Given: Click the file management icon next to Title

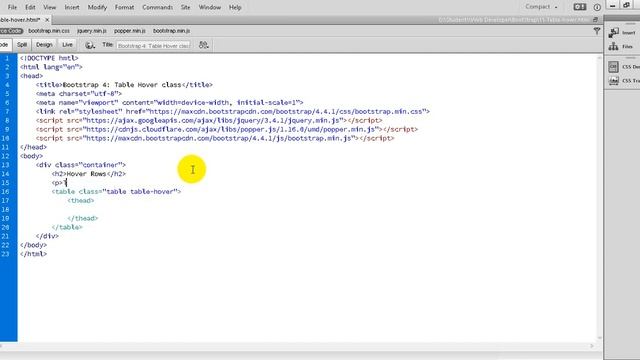Looking at the screenshot, I should [204, 45].
